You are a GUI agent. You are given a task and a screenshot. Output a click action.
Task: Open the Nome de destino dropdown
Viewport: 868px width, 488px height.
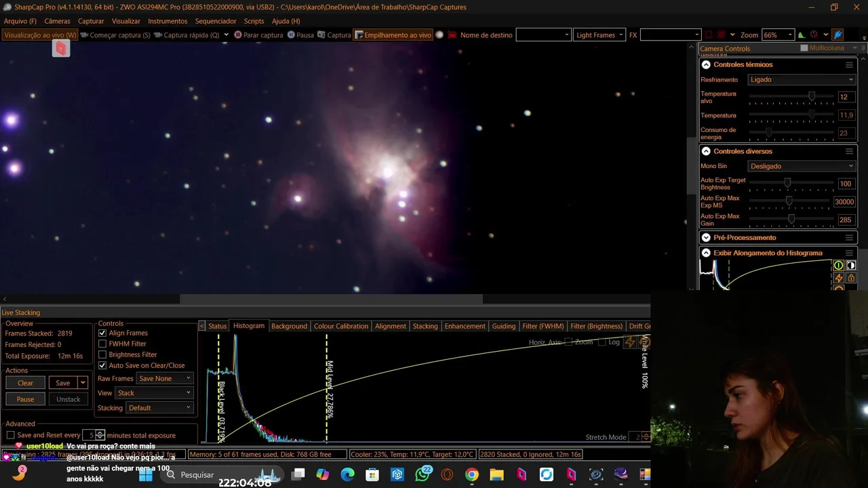[x=543, y=35]
